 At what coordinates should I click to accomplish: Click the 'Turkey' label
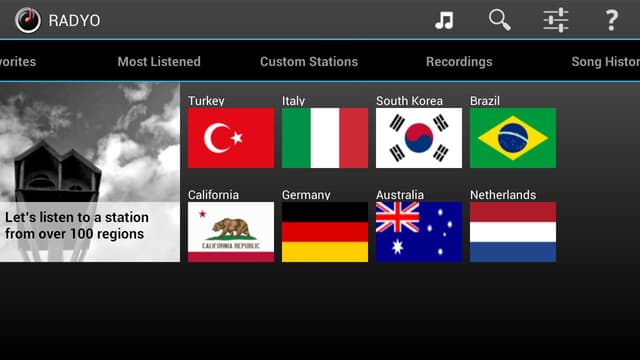206,101
